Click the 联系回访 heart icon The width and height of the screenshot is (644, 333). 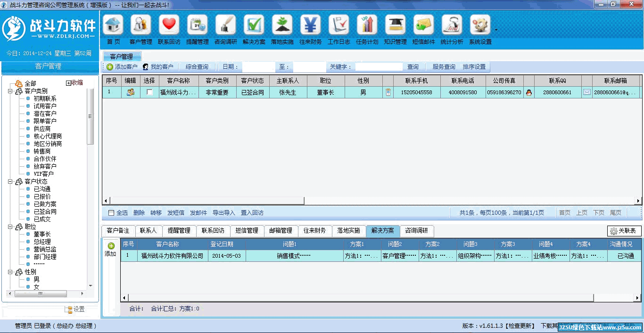coord(169,25)
